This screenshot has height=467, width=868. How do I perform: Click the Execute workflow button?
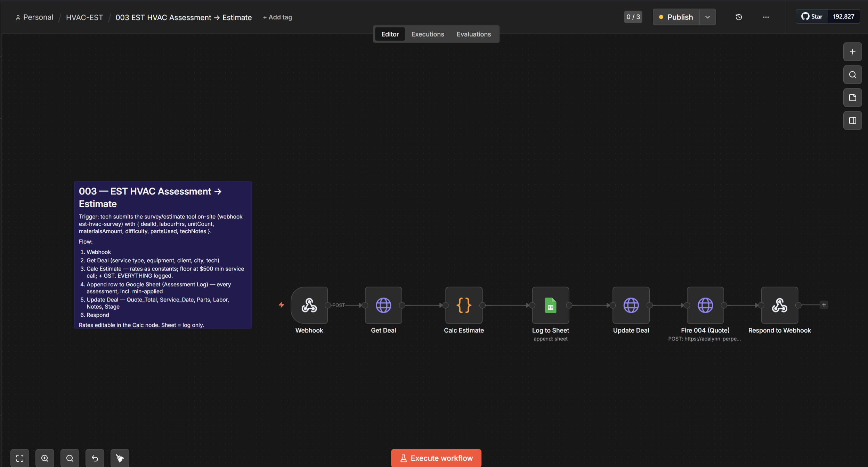[x=436, y=458]
